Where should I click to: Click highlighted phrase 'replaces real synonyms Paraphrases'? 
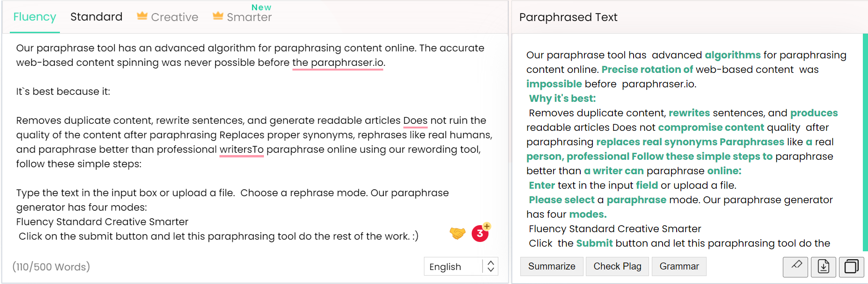(x=690, y=142)
